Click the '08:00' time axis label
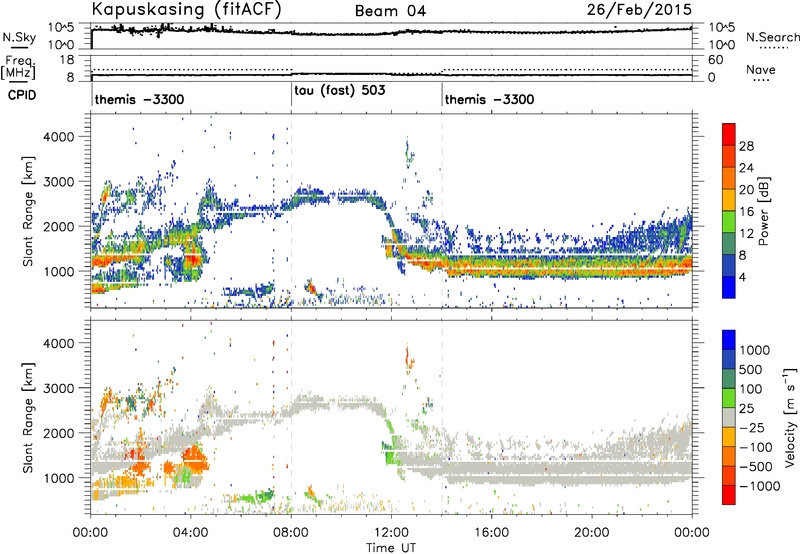This screenshot has width=800, height=554. point(291,533)
